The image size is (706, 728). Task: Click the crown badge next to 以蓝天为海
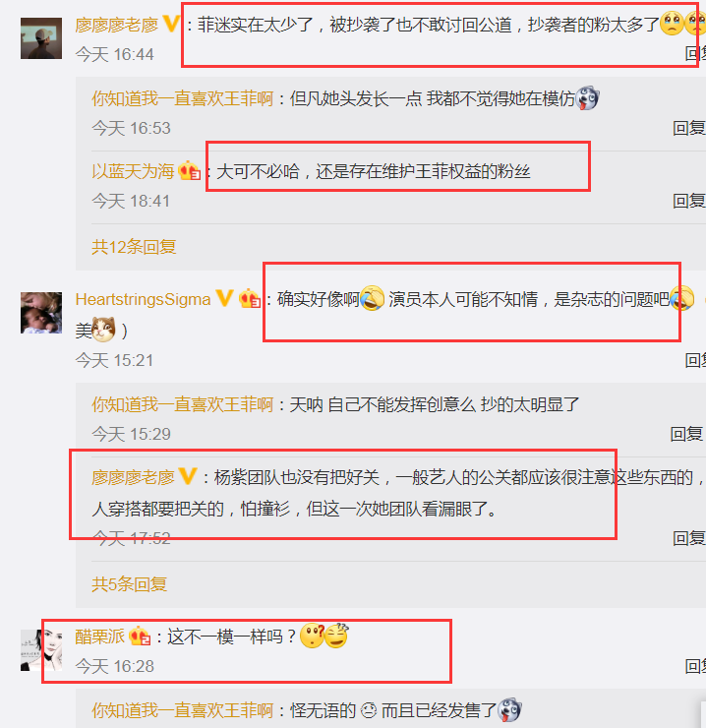click(190, 170)
